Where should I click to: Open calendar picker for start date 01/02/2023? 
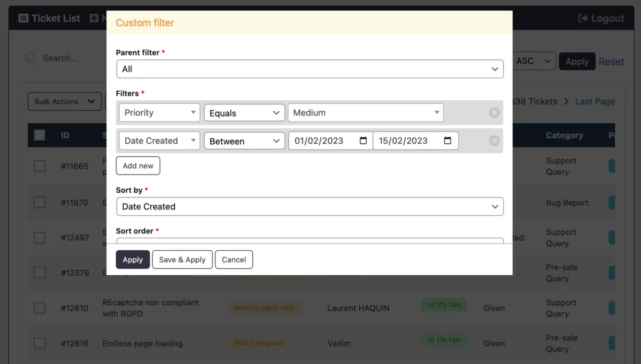point(363,141)
